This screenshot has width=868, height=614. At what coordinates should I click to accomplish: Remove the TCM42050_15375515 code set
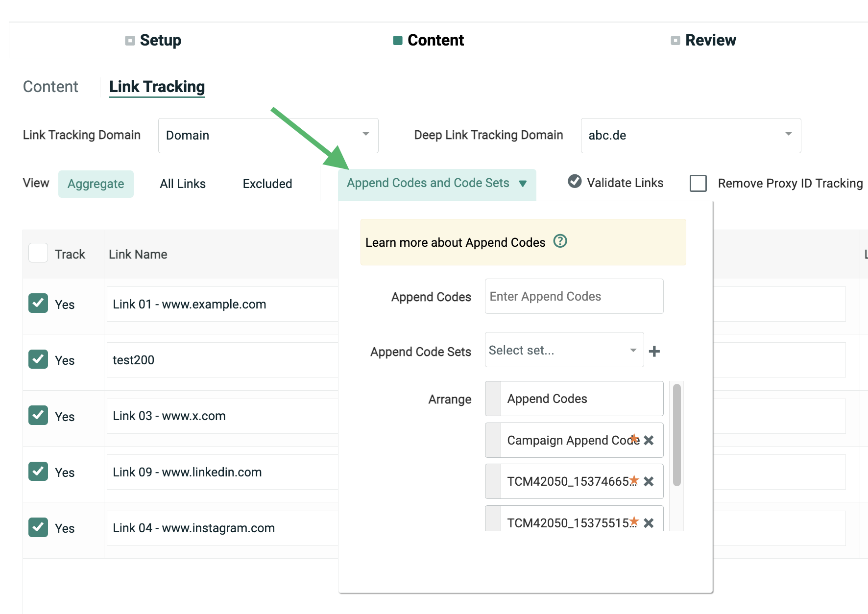click(x=649, y=522)
